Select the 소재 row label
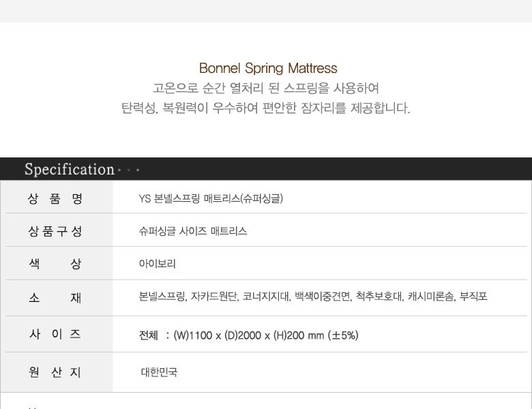Screen dimensions: 532x409 click(x=55, y=297)
